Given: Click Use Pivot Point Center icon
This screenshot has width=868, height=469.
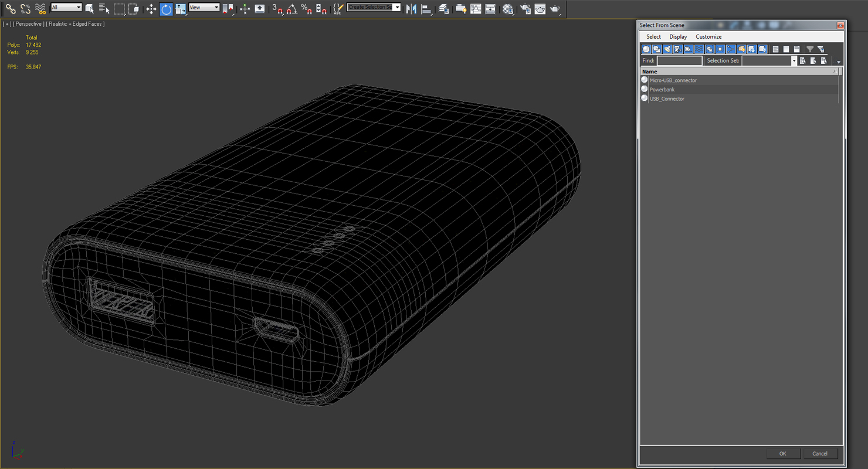Looking at the screenshot, I should coord(228,9).
